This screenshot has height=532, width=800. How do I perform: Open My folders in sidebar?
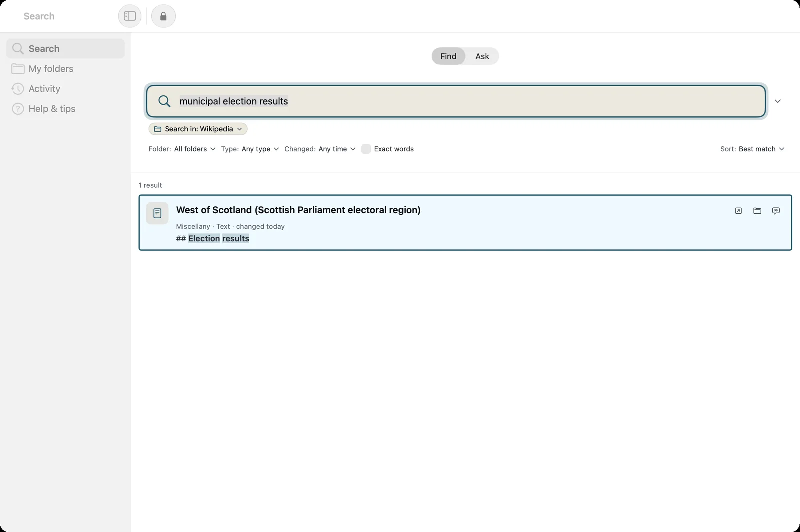[65, 69]
